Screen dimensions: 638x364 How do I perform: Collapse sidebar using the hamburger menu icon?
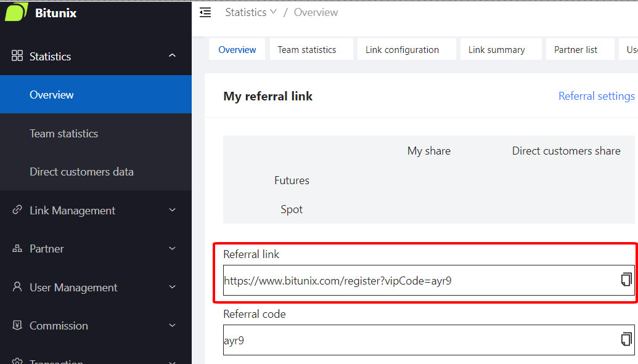(x=205, y=12)
